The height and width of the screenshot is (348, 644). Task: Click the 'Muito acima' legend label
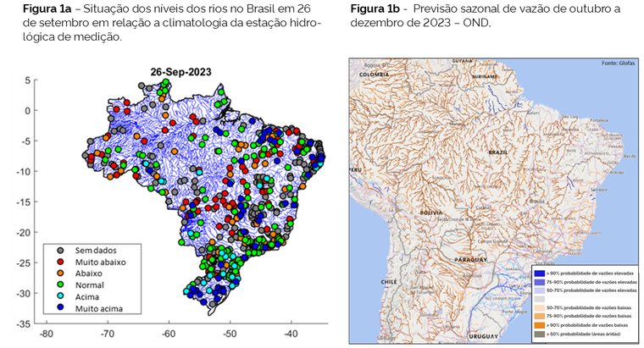[98, 308]
